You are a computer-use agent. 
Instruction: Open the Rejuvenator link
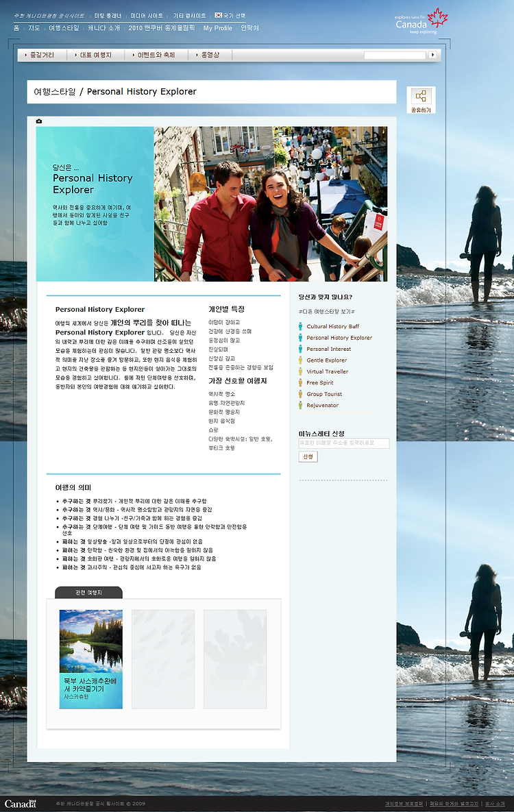pos(322,406)
